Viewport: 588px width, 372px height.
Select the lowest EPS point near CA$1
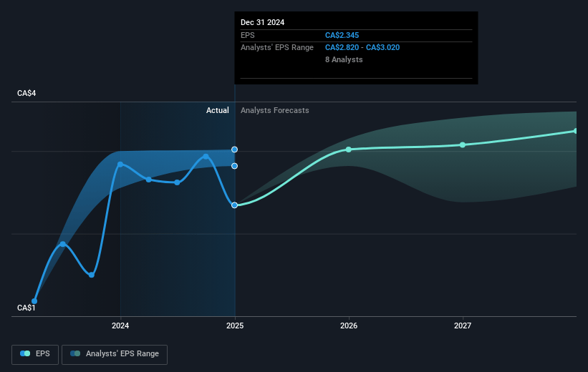coord(34,301)
